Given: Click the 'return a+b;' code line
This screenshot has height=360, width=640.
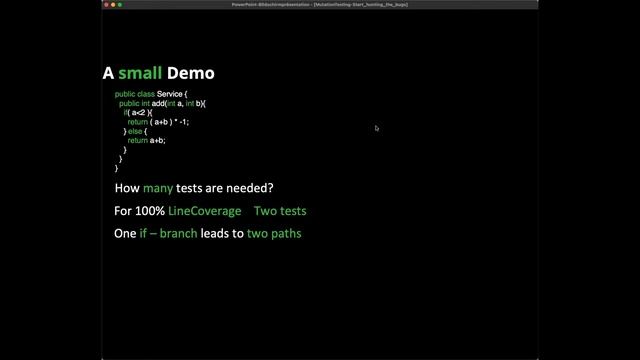Looking at the screenshot, I should click(x=147, y=140).
